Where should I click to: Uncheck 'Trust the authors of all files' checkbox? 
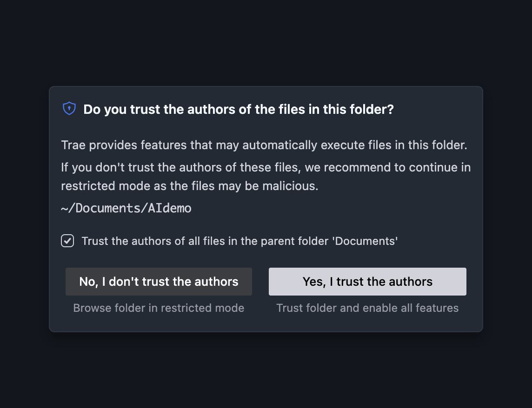tap(67, 241)
